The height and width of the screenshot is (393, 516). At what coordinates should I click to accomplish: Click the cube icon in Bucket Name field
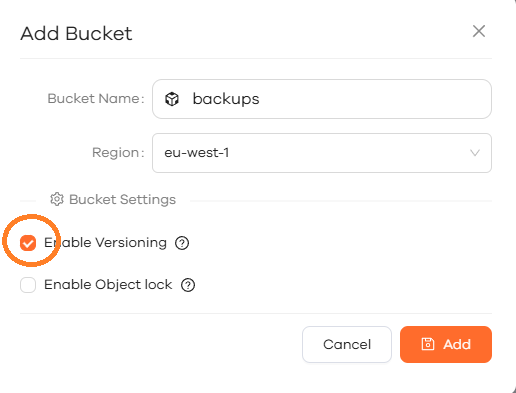tap(172, 99)
